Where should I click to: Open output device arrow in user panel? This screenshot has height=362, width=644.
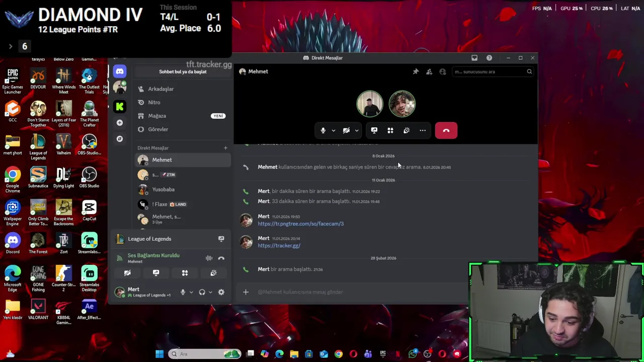click(210, 292)
